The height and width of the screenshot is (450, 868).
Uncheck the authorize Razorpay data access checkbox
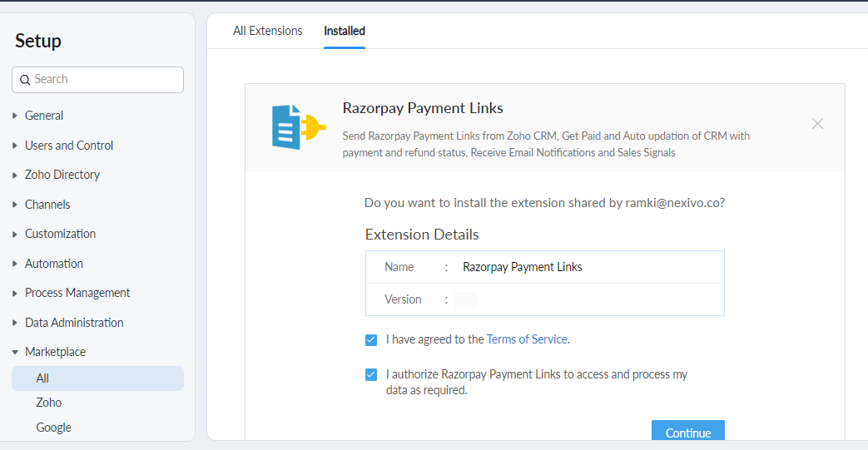click(x=371, y=375)
